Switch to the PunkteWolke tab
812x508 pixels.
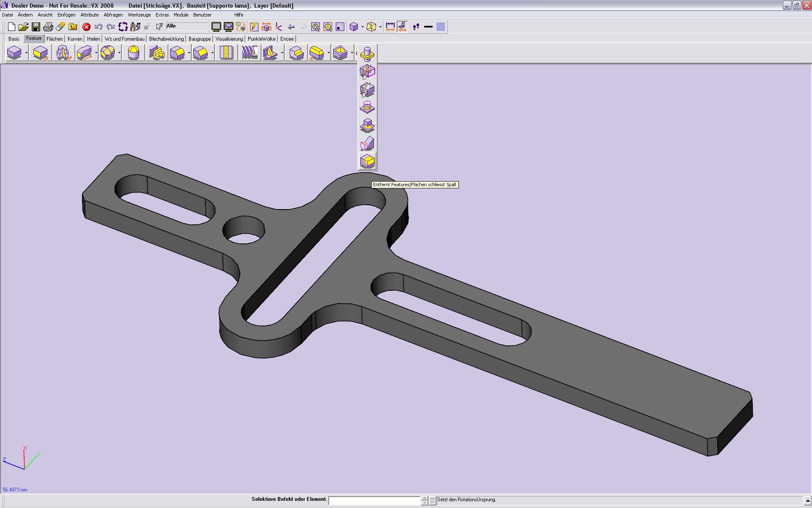[x=261, y=39]
